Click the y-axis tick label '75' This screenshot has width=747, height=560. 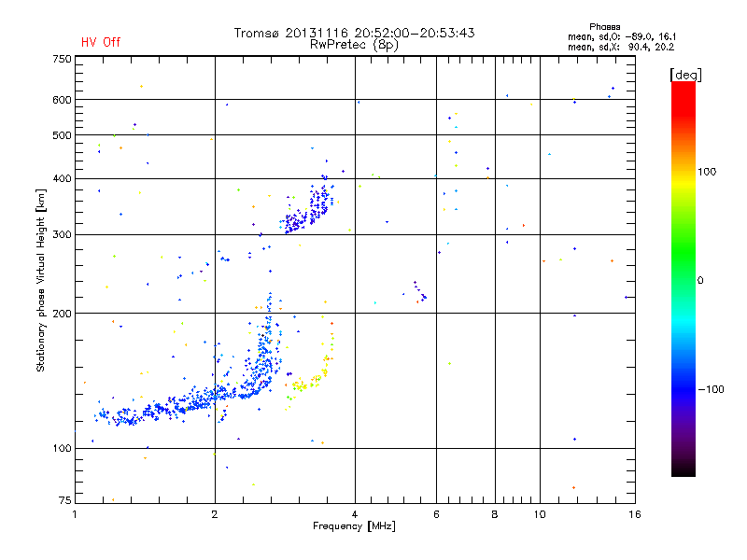click(65, 500)
